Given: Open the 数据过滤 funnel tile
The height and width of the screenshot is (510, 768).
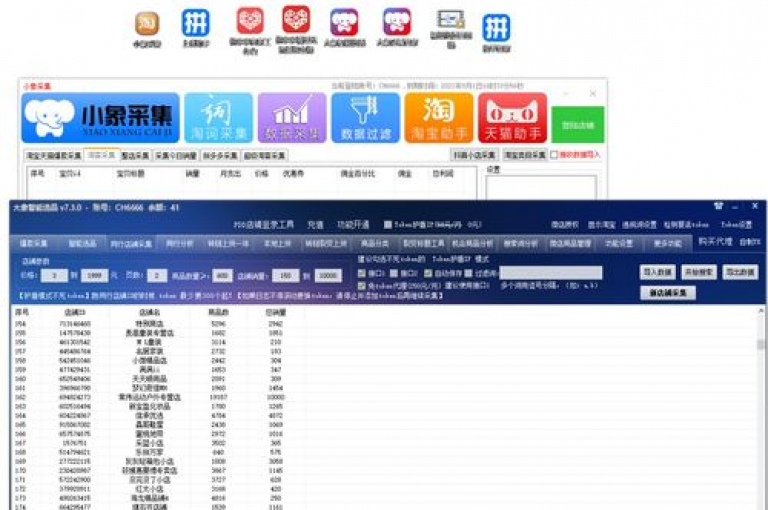Looking at the screenshot, I should [365, 118].
